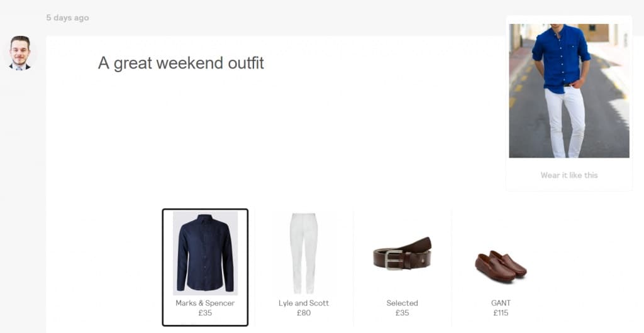
Task: Click the silver buckle on the belt
Action: [394, 260]
